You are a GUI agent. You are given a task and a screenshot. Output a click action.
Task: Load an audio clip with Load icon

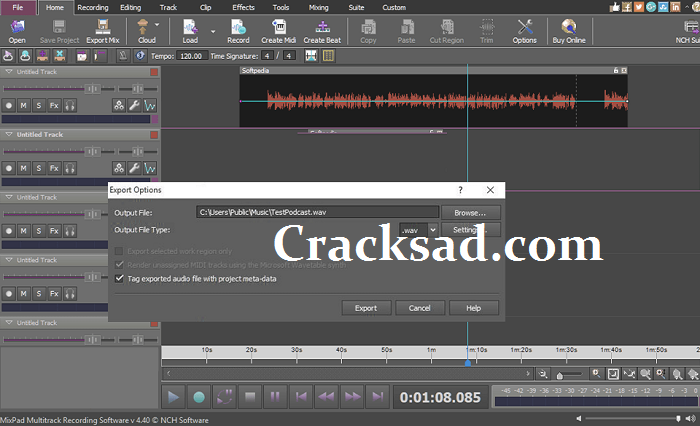pos(190,31)
